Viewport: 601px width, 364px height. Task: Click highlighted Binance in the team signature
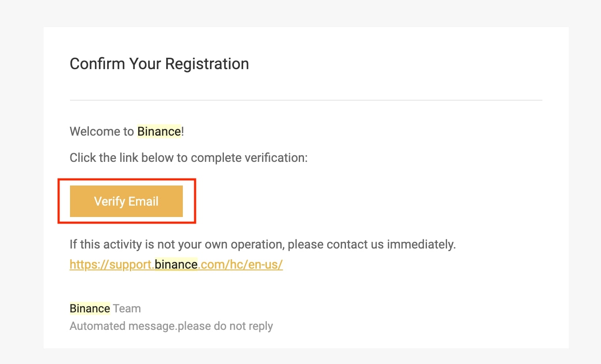click(90, 308)
